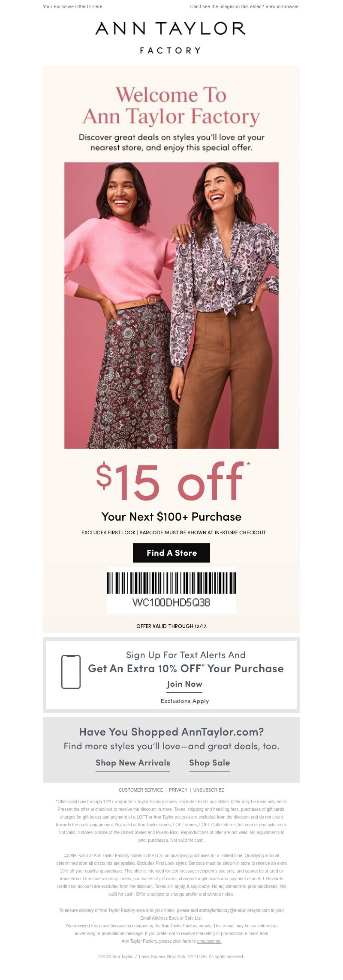
Task: Click Your Exclusive Offer Is Here preheader
Action: tap(72, 6)
